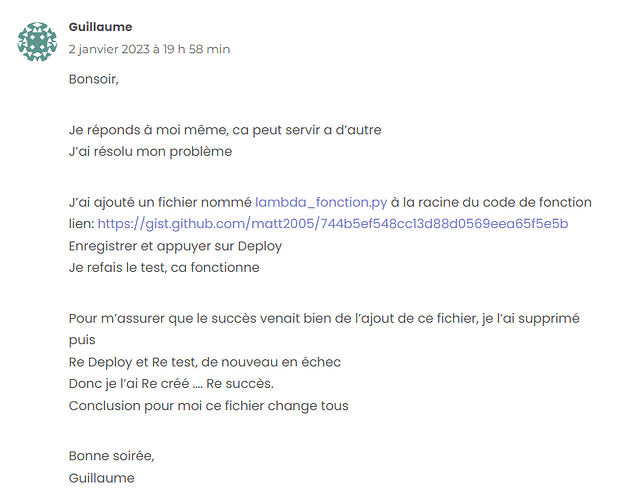The width and height of the screenshot is (622, 500).
Task: Open the gist.github.com matt2005 link
Action: tap(333, 224)
